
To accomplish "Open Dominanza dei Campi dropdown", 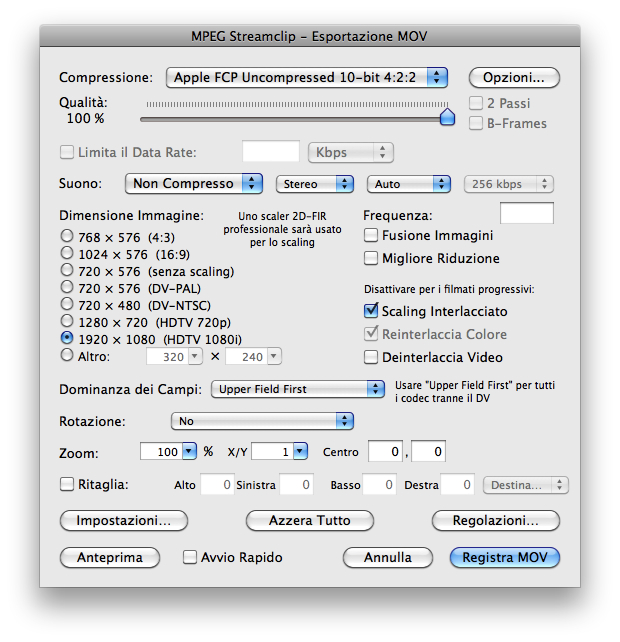I will pyautogui.click(x=298, y=389).
